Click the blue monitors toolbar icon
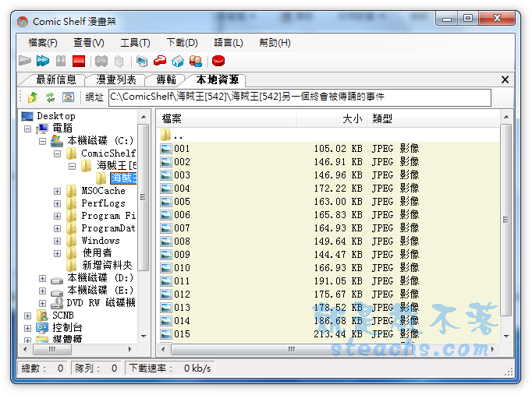The width and height of the screenshot is (532, 395). coord(142,62)
